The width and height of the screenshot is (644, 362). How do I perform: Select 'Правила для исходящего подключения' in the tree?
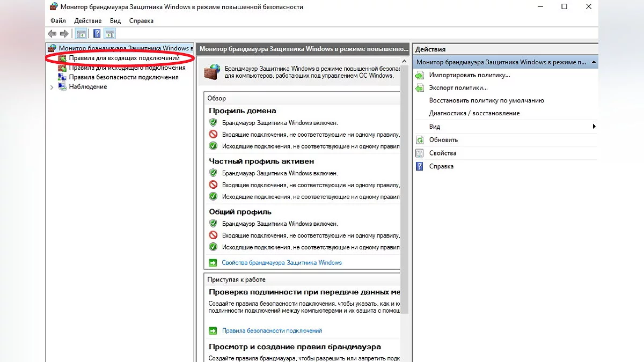pyautogui.click(x=127, y=68)
